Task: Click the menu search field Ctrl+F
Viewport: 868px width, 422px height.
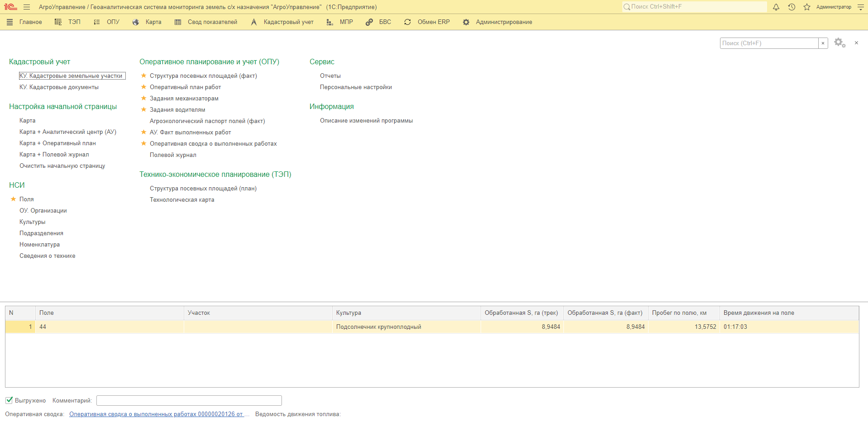Action: [x=769, y=43]
